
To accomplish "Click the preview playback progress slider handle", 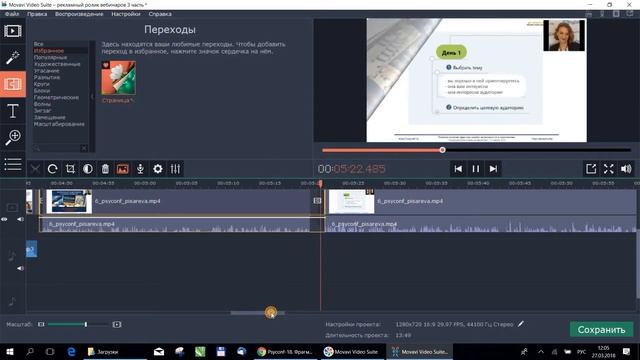I will (442, 150).
